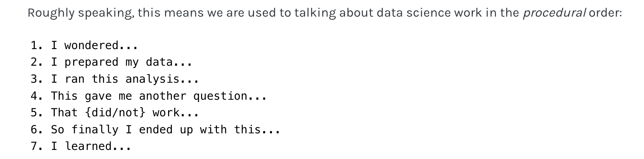The image size is (644, 159).
Task: Click the word "order:" ending the sentence
Action: [605, 13]
